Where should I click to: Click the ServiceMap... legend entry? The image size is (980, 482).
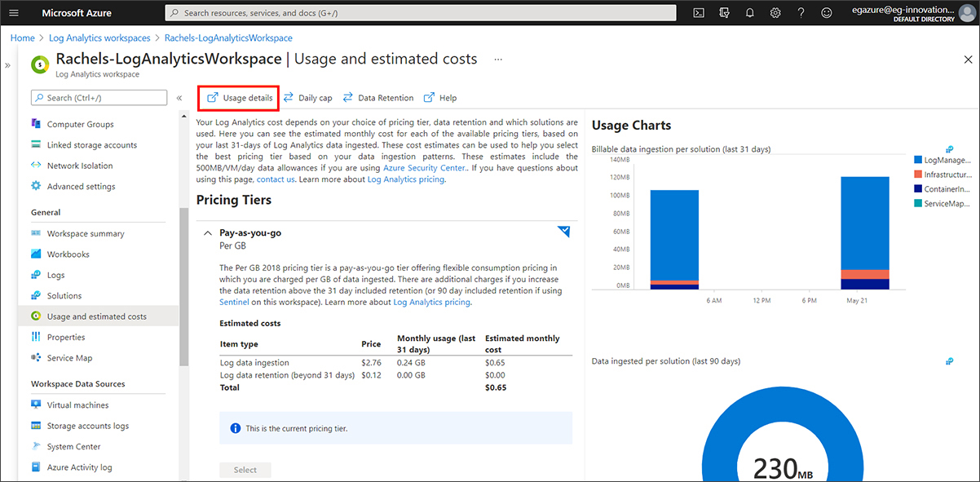[x=943, y=203]
